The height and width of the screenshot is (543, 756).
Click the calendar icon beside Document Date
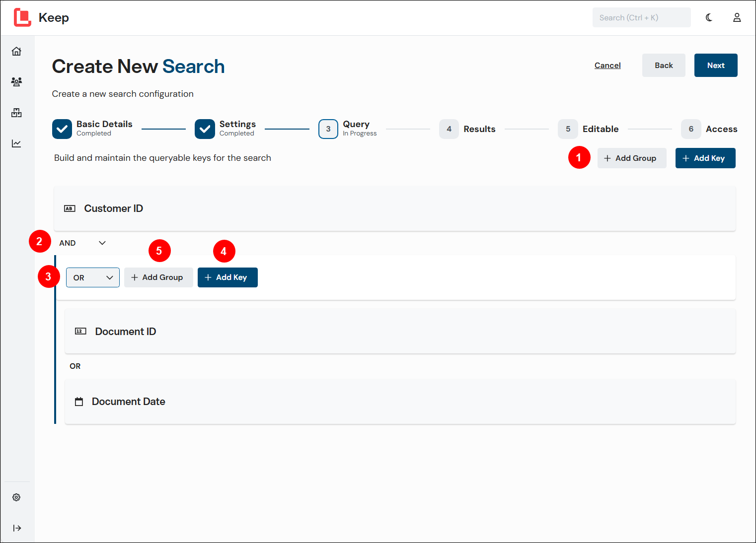79,402
